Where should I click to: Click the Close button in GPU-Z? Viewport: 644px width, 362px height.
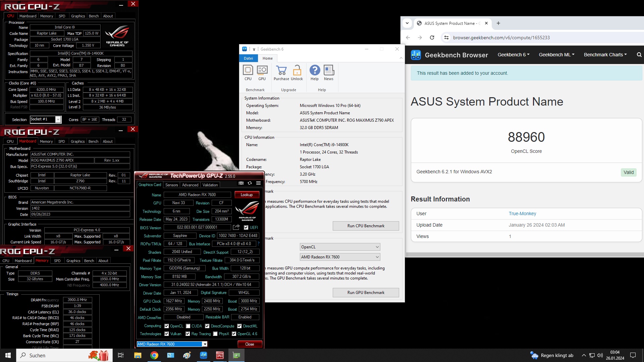click(x=250, y=344)
